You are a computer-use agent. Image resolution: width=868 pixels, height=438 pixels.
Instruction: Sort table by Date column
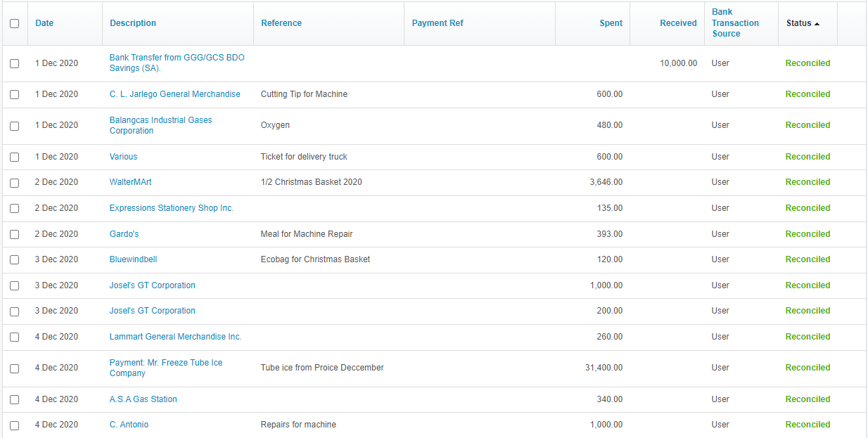tap(44, 23)
